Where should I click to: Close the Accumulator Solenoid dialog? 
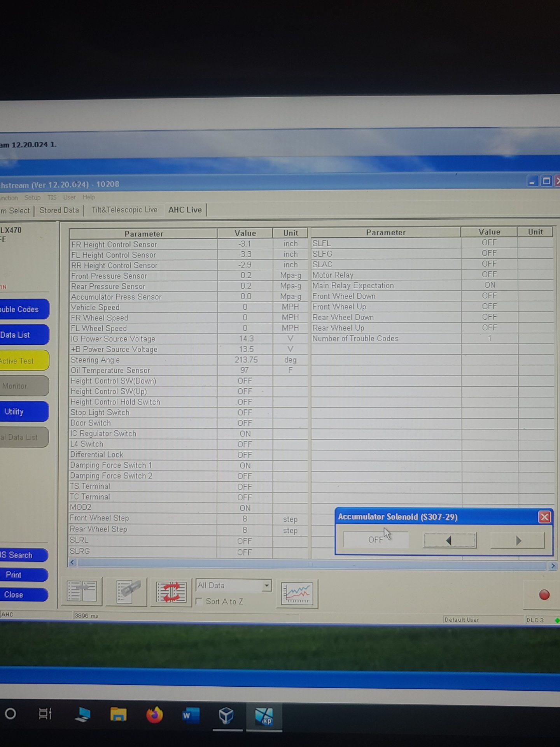[544, 517]
